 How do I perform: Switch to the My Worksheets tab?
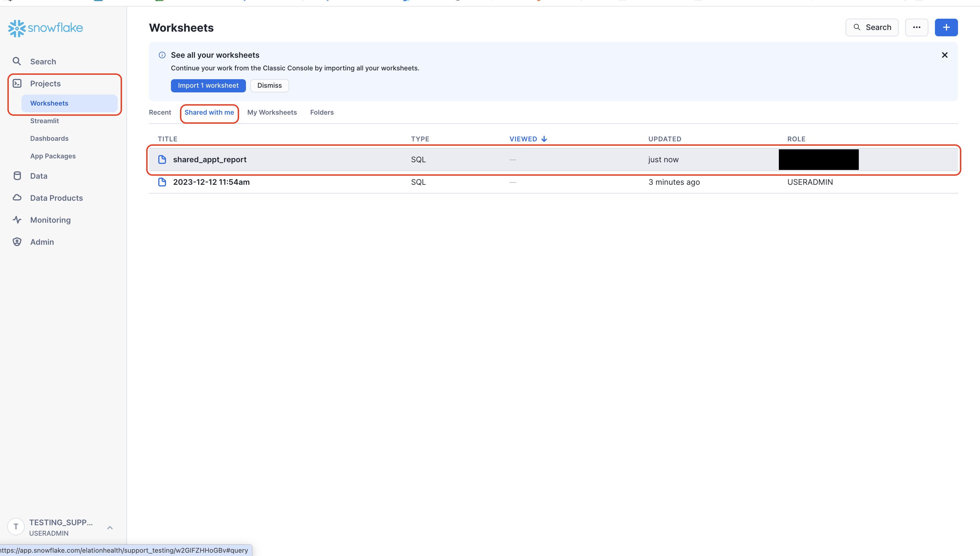pos(272,112)
